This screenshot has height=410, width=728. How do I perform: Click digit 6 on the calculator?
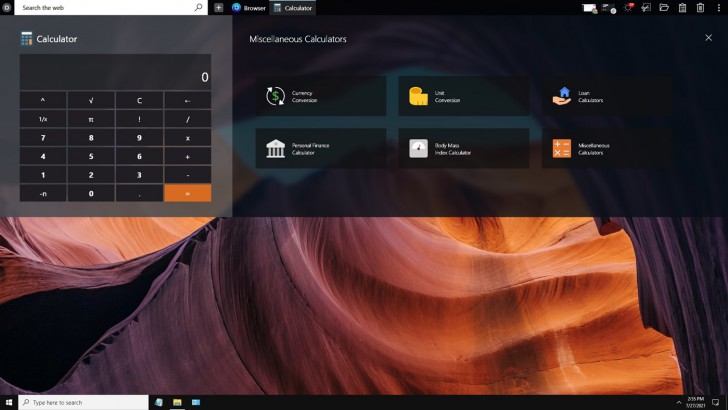pos(139,156)
